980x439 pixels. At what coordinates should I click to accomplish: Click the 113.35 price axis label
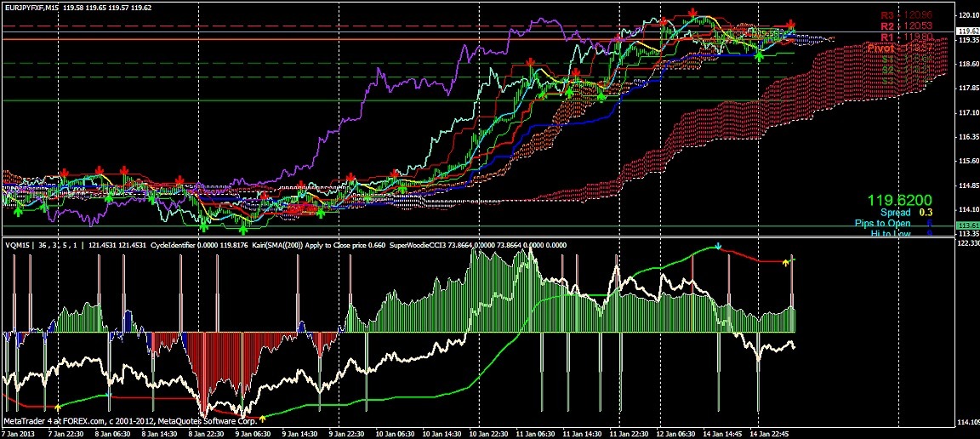(x=969, y=234)
